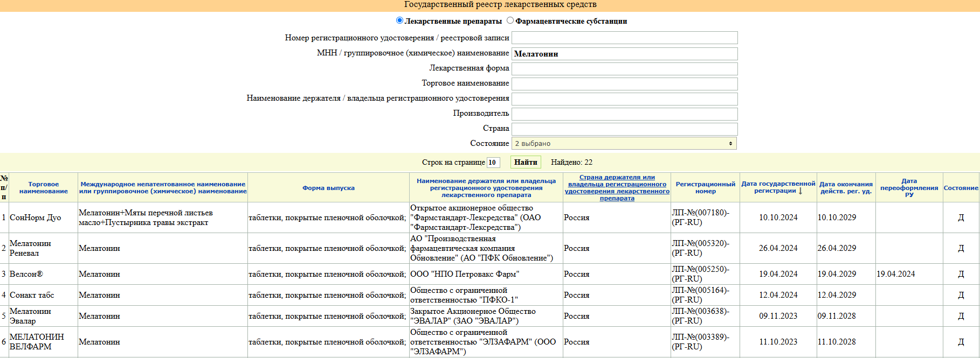Focus the Производитель input field
980x358 pixels.
tap(624, 114)
